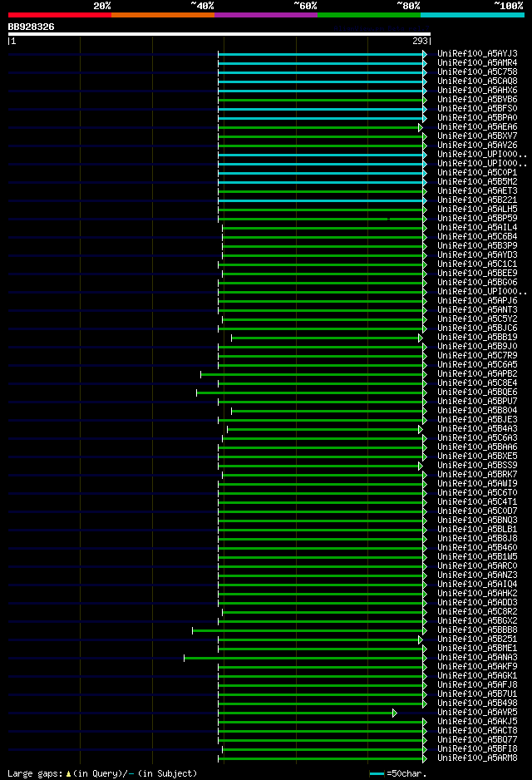Open hit UniRef100_A5C758
The image size is (532, 780).
[x=477, y=72]
